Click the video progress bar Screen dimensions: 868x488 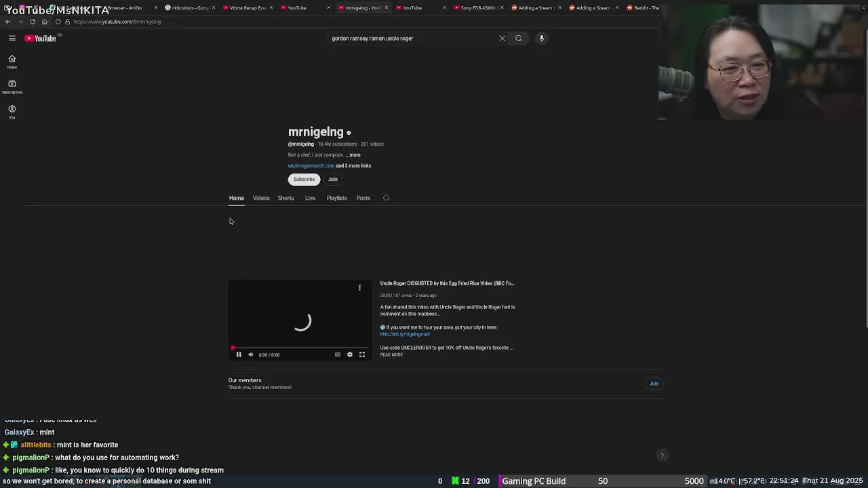(300, 348)
